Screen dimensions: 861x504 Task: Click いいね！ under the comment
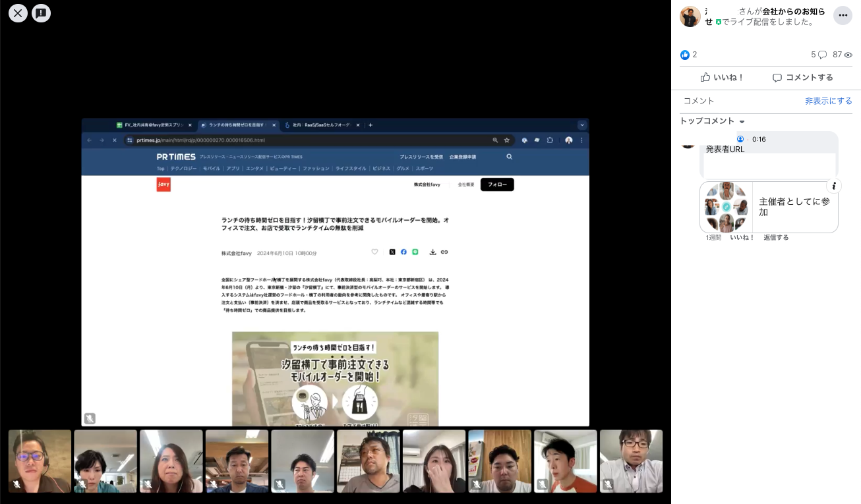pos(742,237)
